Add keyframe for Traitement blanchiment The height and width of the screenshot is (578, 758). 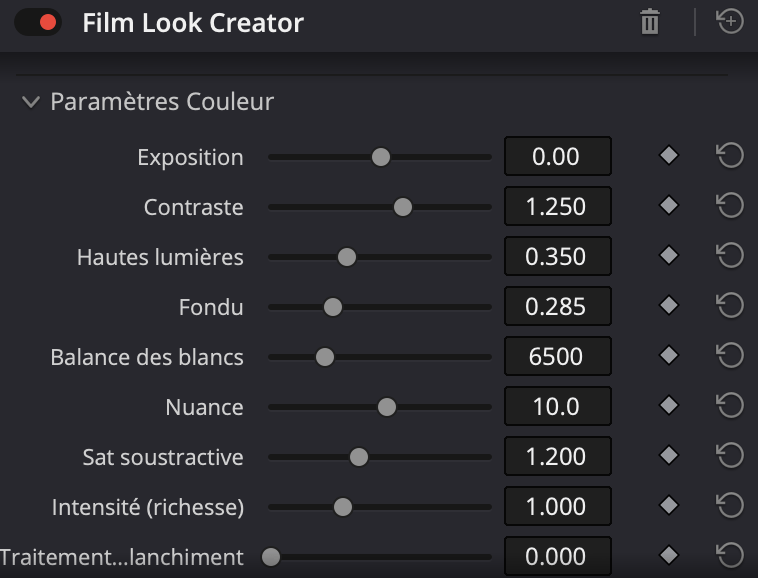(x=669, y=555)
